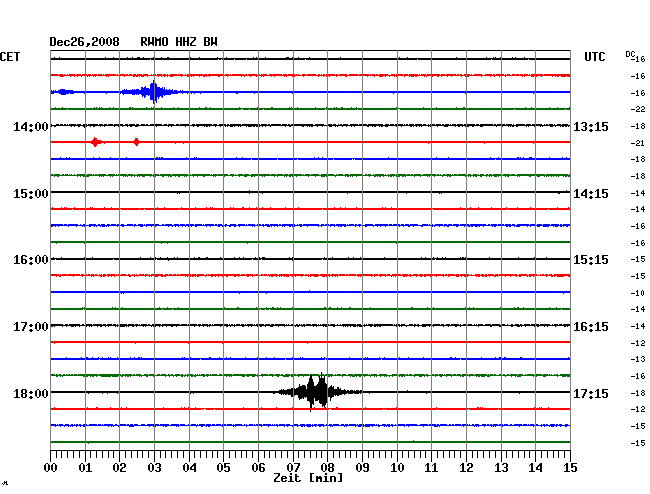Click minute tick label 04

[189, 468]
